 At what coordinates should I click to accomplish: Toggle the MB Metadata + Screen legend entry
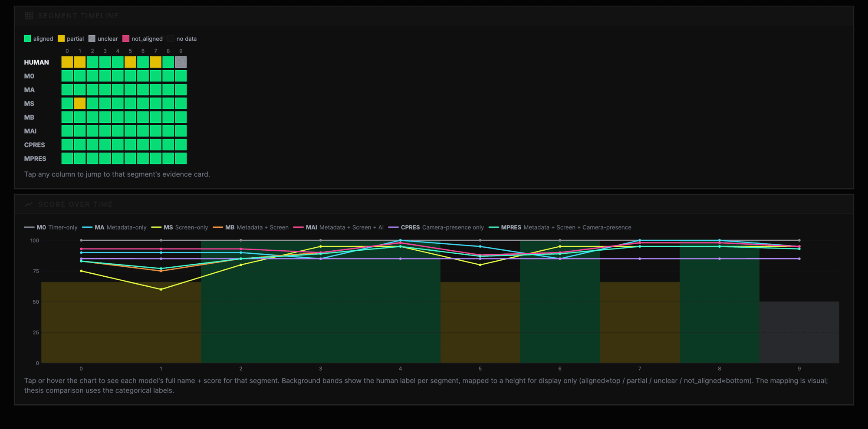pos(251,227)
